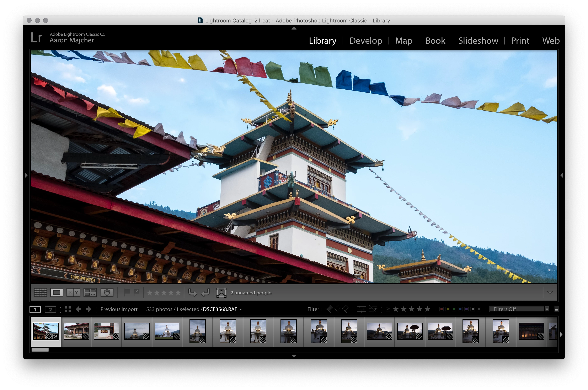Open Survey view
Image resolution: width=588 pixels, height=390 pixels.
(90, 292)
